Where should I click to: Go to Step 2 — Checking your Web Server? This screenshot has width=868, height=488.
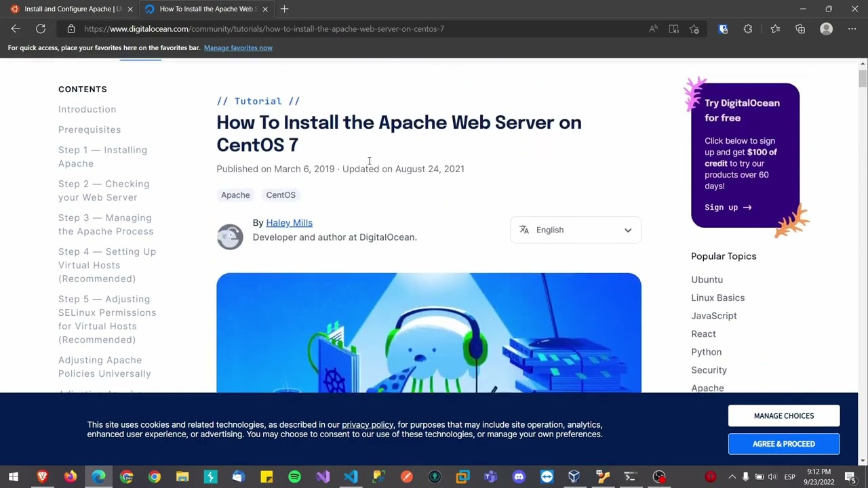(x=104, y=190)
